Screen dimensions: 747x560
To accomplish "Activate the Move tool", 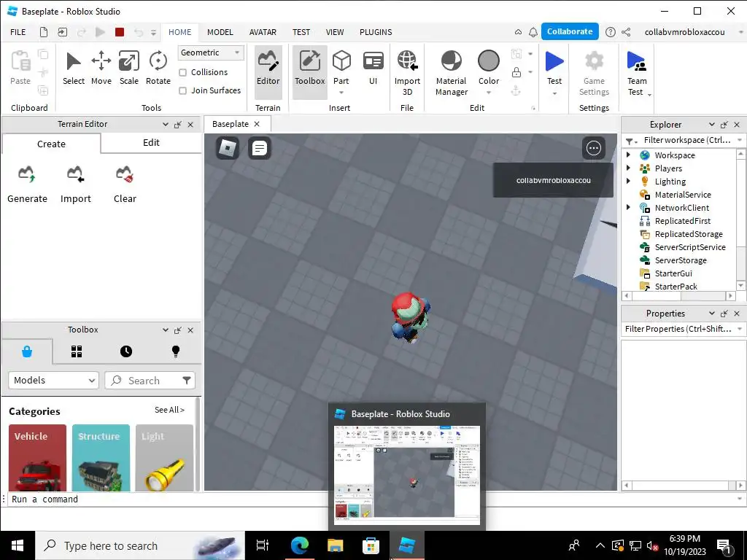I will [x=101, y=69].
